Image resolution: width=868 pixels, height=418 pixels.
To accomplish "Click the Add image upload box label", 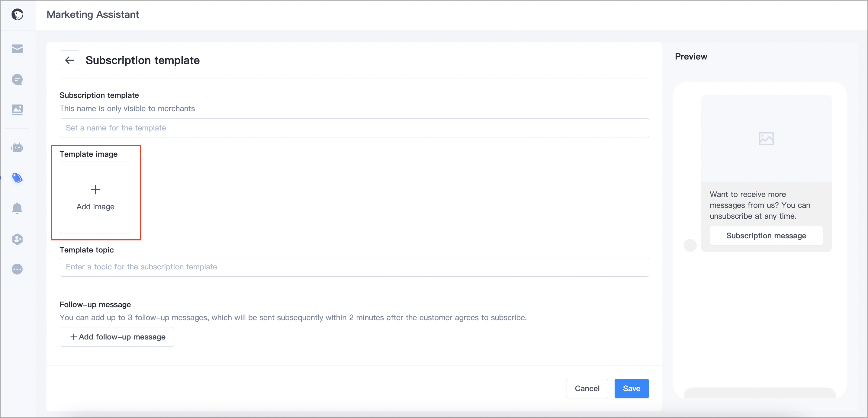I will pyautogui.click(x=95, y=207).
